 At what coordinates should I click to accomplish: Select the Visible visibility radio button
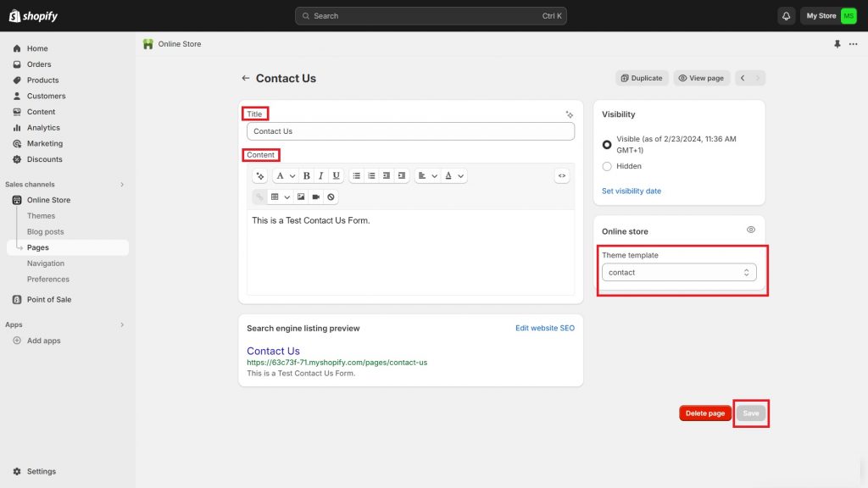click(x=607, y=144)
